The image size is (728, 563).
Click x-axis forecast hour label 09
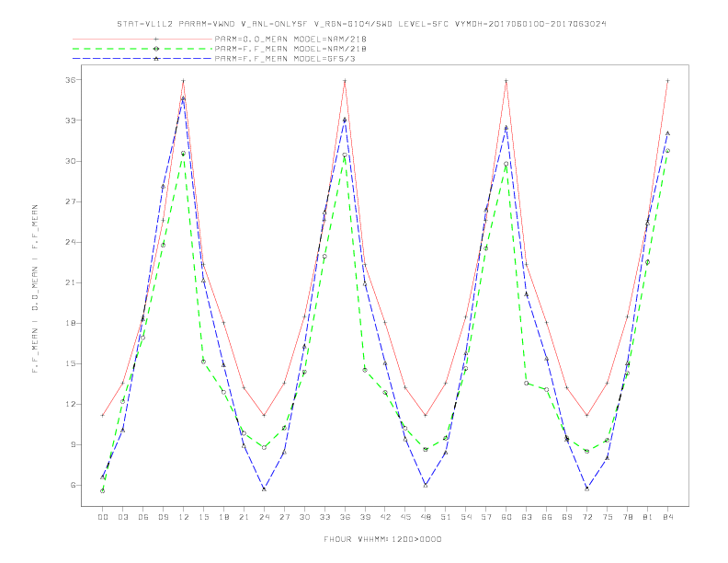pos(163,517)
